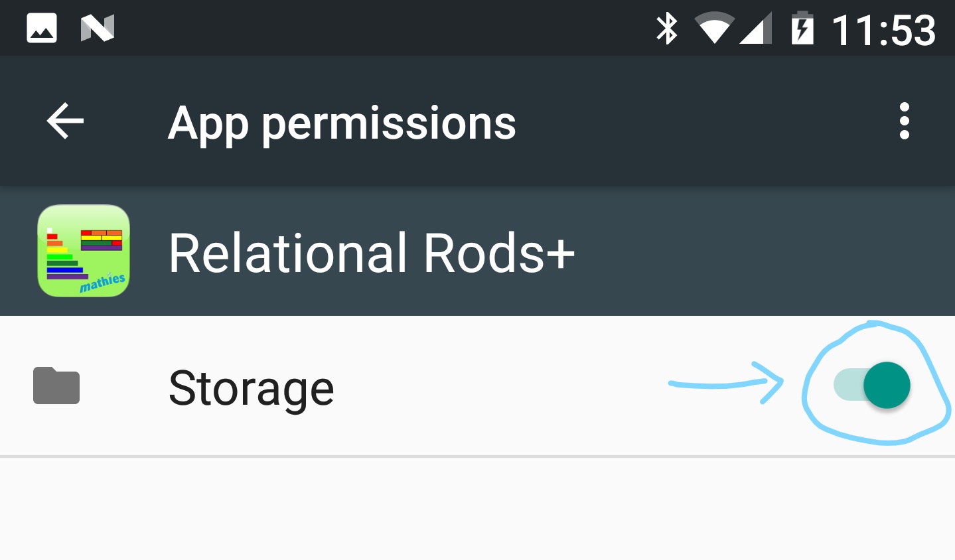Image resolution: width=955 pixels, height=560 pixels.
Task: Tap the cellular signal strength icon
Action: (755, 29)
